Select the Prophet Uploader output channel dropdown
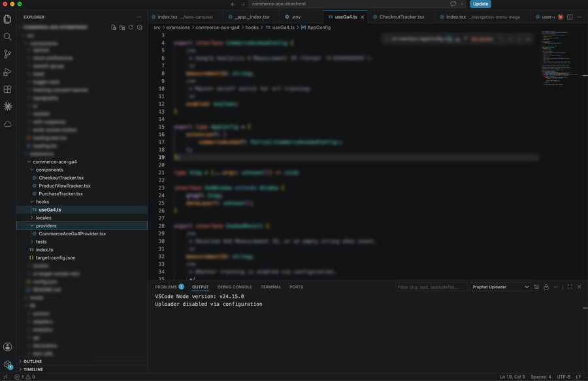Screen dimensions: 588x381 click(500, 287)
